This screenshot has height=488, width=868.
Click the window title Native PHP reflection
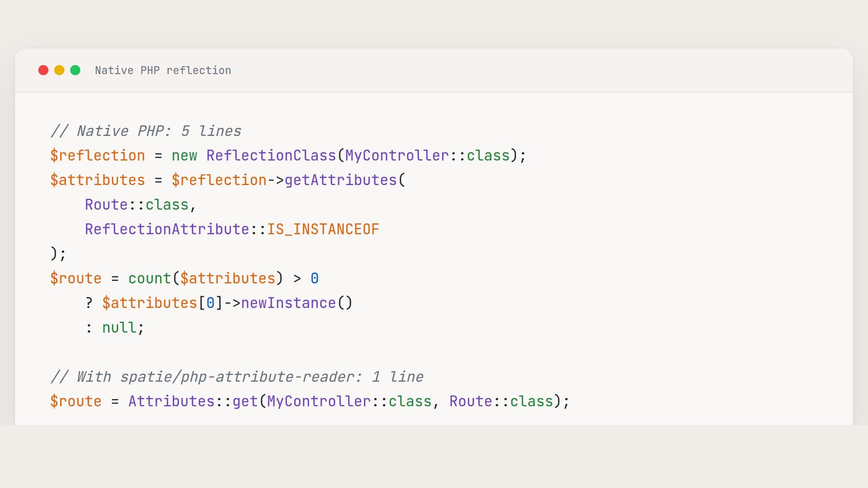coord(163,70)
